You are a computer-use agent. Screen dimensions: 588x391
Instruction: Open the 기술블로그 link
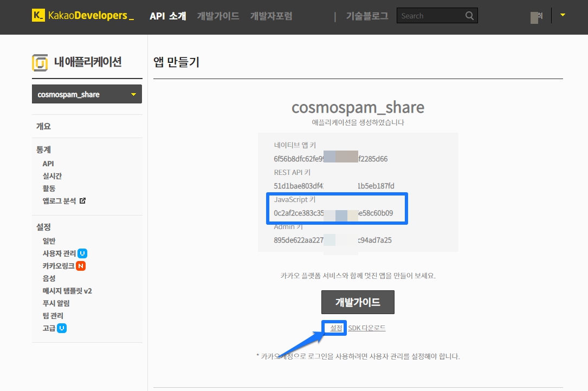tap(367, 16)
